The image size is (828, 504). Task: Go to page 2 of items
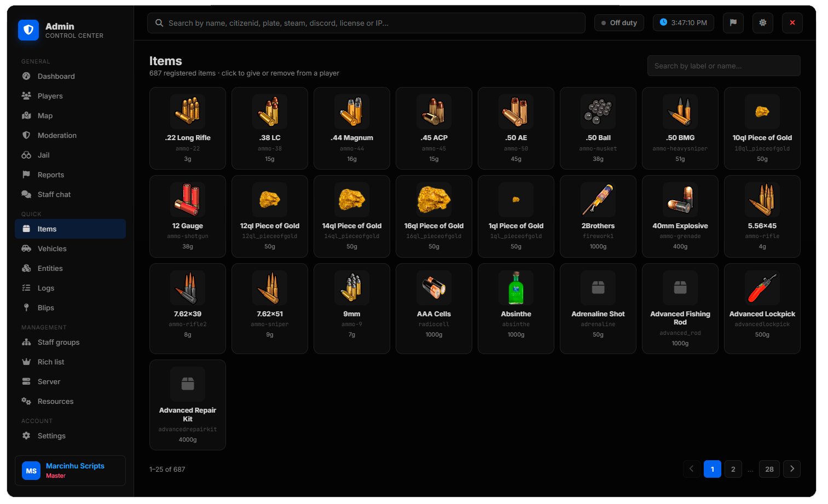tap(733, 469)
